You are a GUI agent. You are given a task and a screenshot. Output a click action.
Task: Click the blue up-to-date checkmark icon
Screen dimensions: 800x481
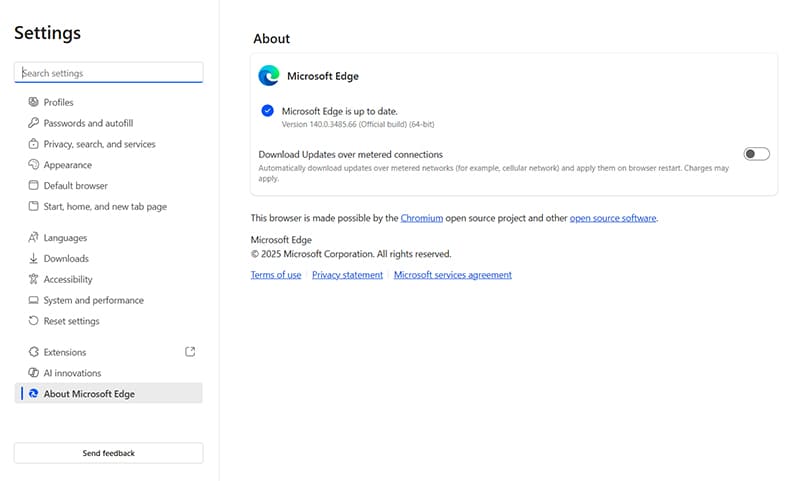click(267, 111)
